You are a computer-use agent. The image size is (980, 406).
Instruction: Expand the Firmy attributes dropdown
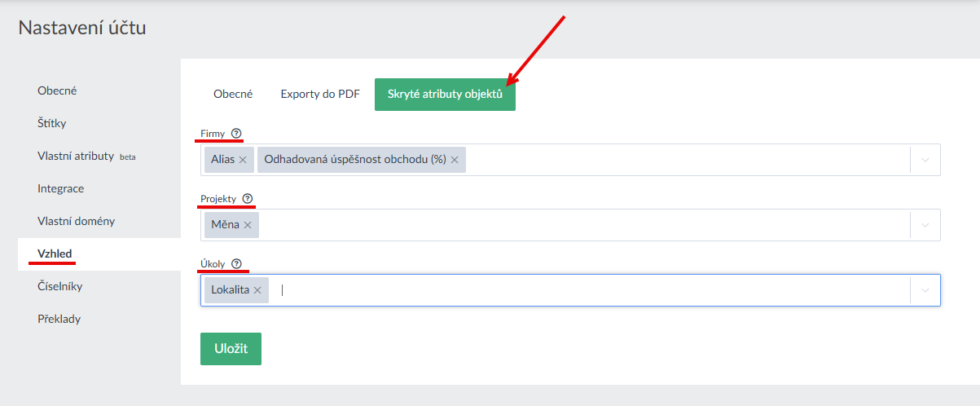pos(925,160)
